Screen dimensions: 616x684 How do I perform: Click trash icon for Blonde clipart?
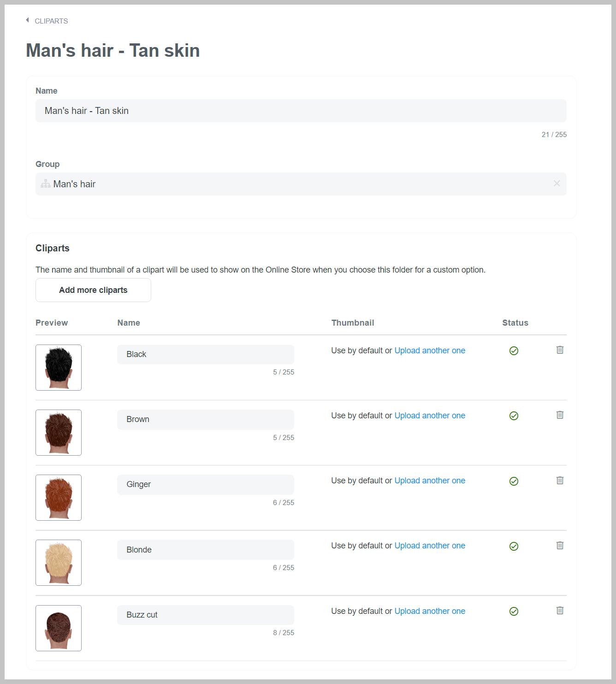click(560, 546)
